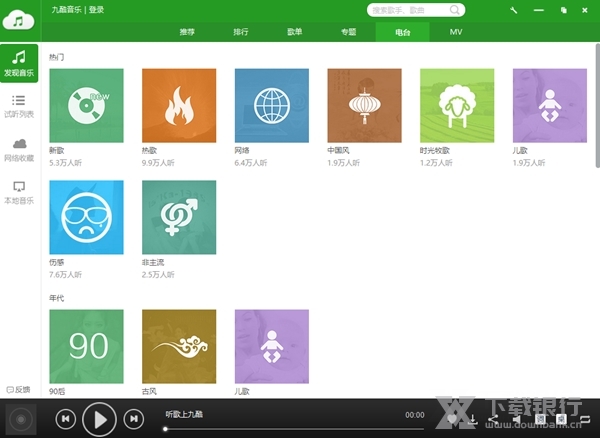The image size is (600, 438).
Task: Open the 试听列表 playlist icon
Action: tap(19, 106)
